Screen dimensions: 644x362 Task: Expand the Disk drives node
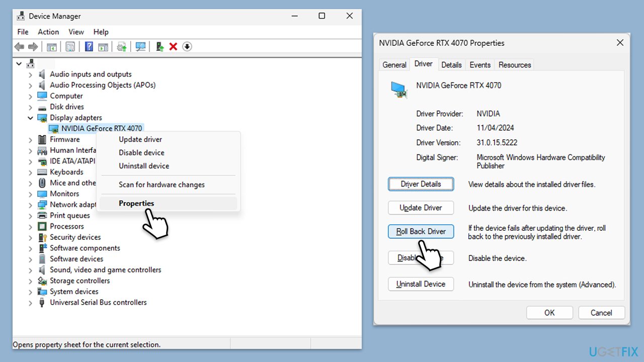30,107
